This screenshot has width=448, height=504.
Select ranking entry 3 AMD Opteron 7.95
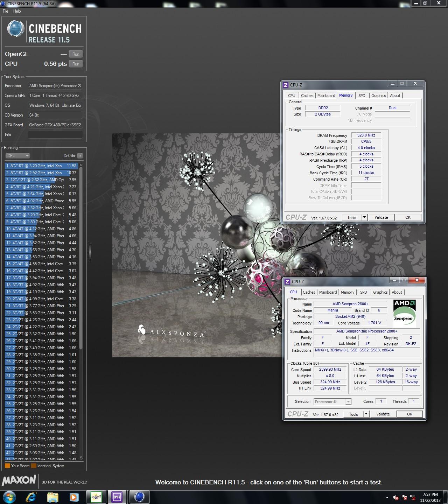point(41,180)
